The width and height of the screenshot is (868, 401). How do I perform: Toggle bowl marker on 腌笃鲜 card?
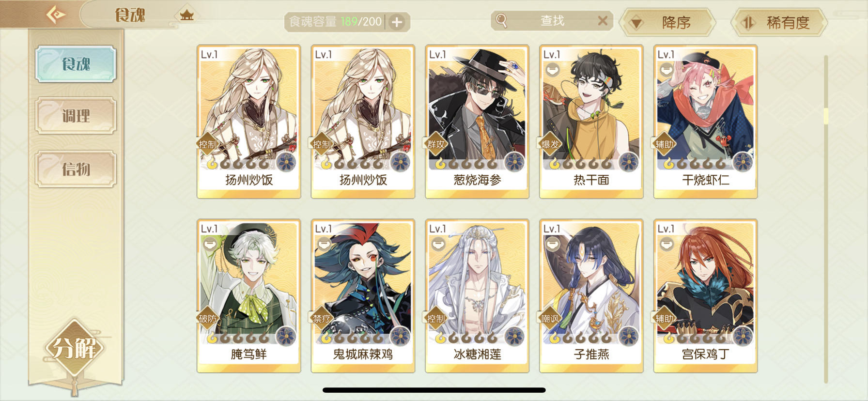(210, 244)
